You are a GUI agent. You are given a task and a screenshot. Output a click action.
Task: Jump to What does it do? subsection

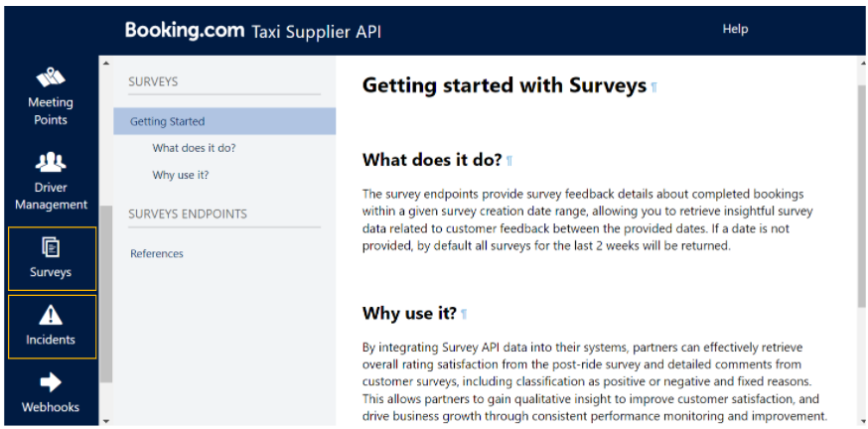(195, 148)
